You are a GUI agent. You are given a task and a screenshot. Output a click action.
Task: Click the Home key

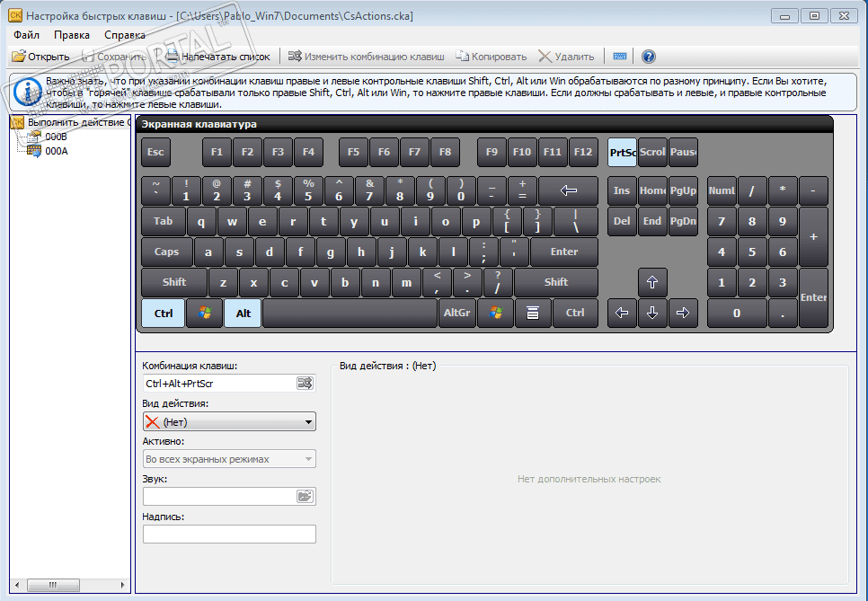652,191
